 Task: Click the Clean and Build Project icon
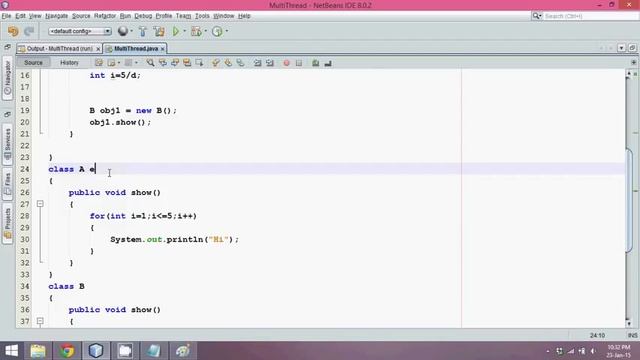(x=159, y=31)
